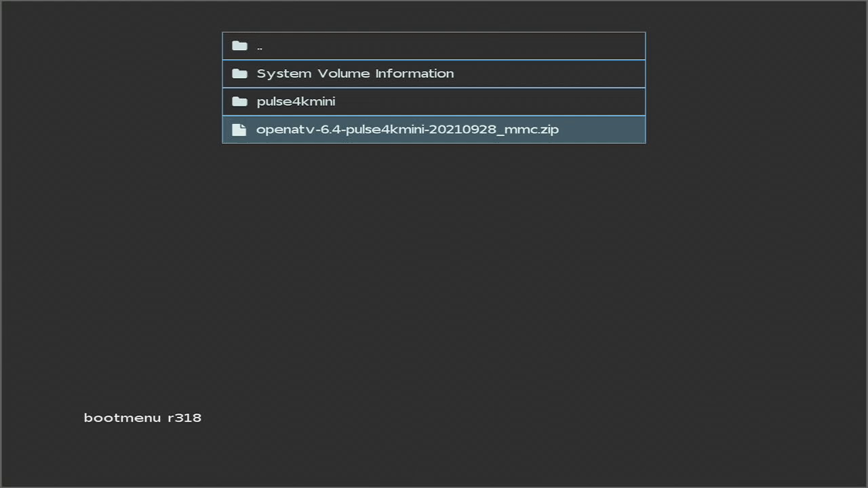
Task: Open the pulse4kmini folder name
Action: [296, 102]
